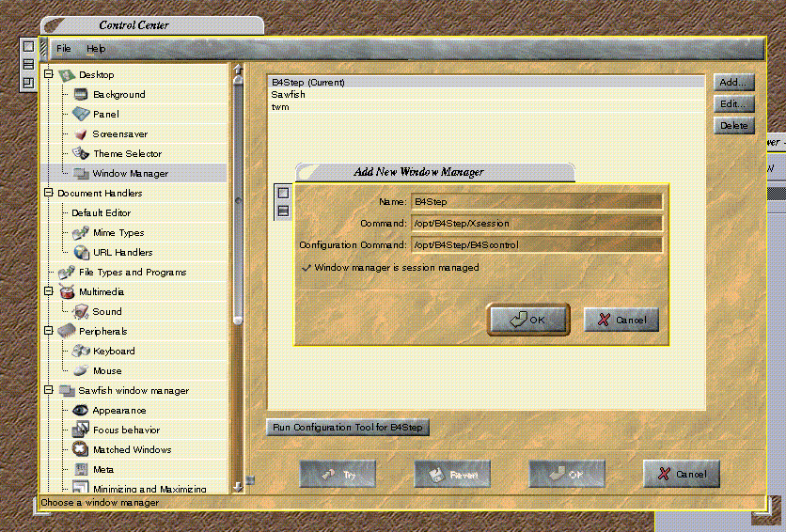Open the File menu
The image size is (786, 532).
click(63, 48)
